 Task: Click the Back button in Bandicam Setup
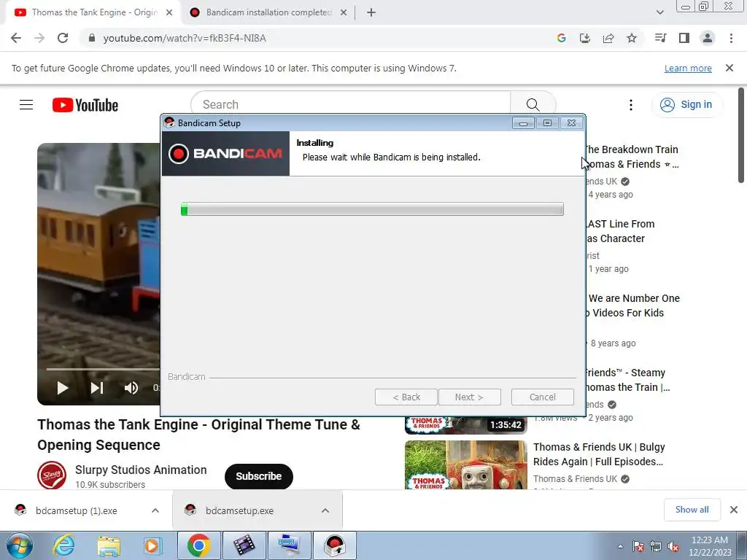pyautogui.click(x=406, y=397)
